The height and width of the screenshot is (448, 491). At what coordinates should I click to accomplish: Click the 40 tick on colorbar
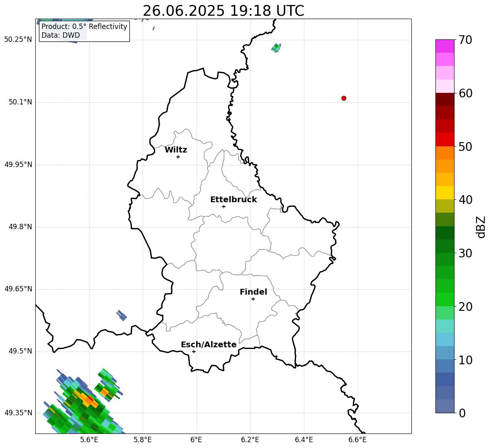click(465, 200)
